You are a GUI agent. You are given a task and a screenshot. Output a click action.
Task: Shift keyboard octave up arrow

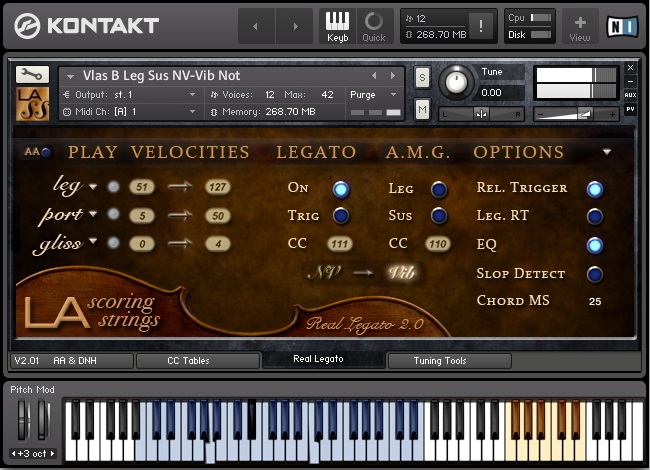tap(53, 453)
